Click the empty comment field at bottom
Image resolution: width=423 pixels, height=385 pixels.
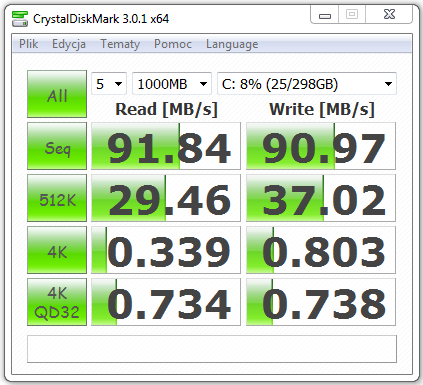pyautogui.click(x=212, y=349)
